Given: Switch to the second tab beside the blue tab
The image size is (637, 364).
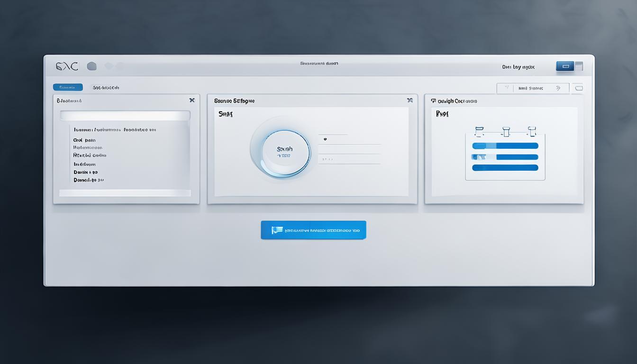Looking at the screenshot, I should (x=106, y=88).
